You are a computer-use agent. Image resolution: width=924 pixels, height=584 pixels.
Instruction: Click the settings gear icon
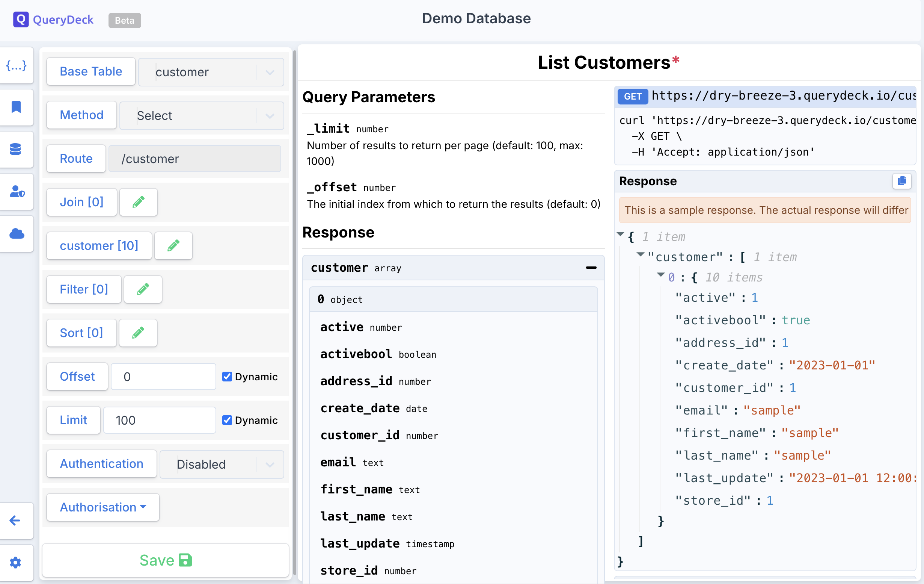[15, 563]
